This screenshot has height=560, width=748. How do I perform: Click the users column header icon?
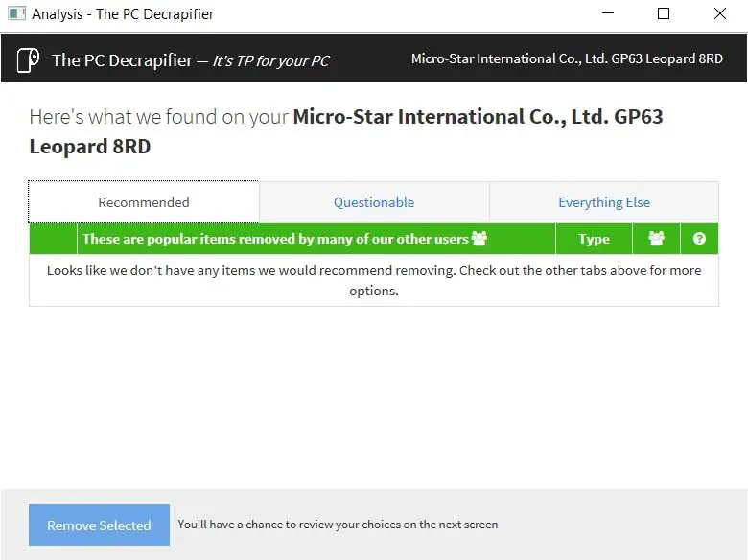pos(656,239)
